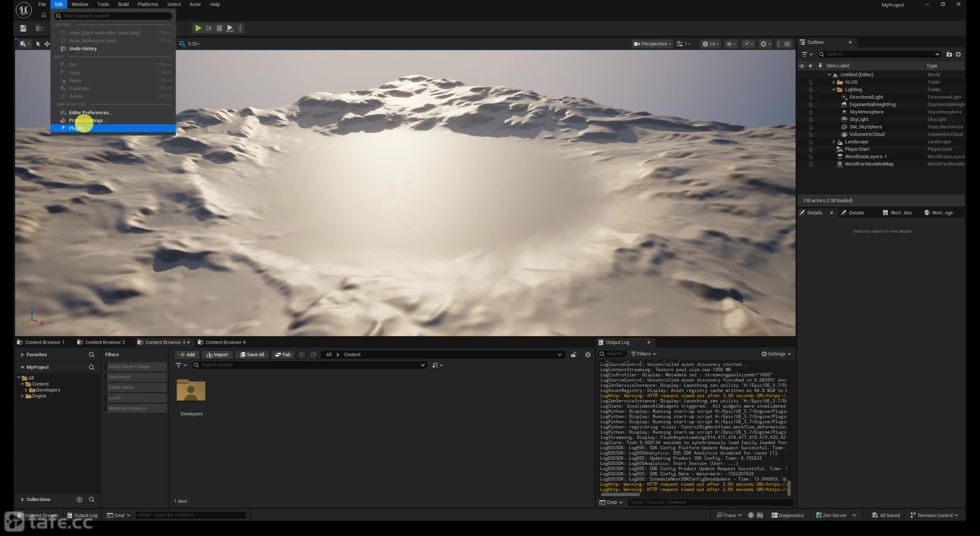Click the Add new folder icon in Outliner
980x536 pixels.
(x=949, y=54)
